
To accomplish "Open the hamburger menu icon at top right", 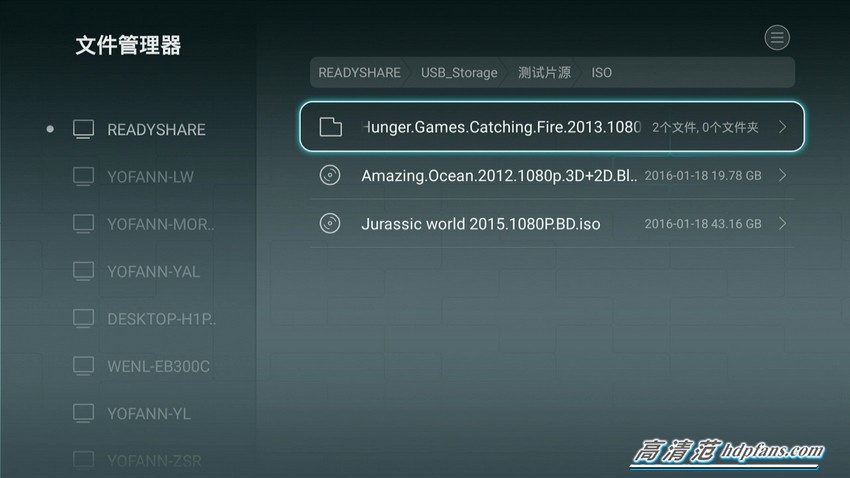I will (x=776, y=38).
